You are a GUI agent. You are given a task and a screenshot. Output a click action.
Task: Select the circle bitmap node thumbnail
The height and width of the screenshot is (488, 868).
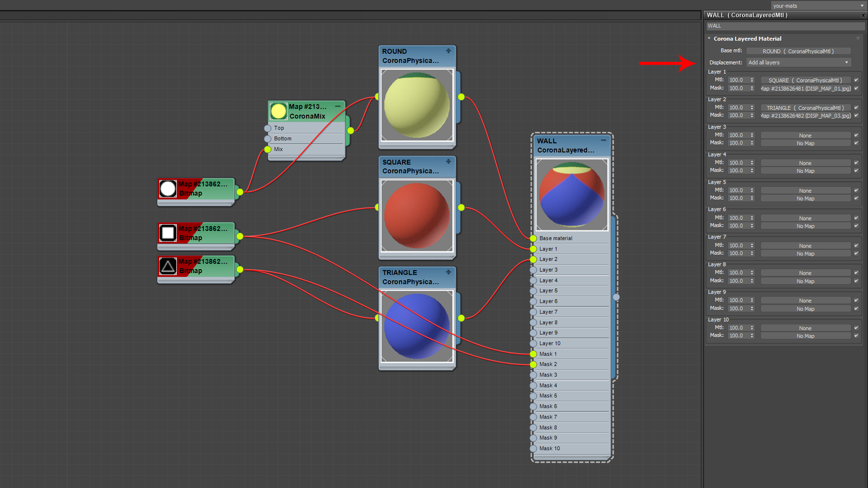(x=168, y=188)
